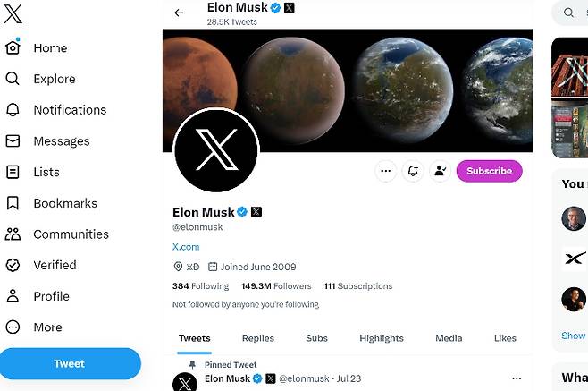Open the Communities icon

point(13,234)
